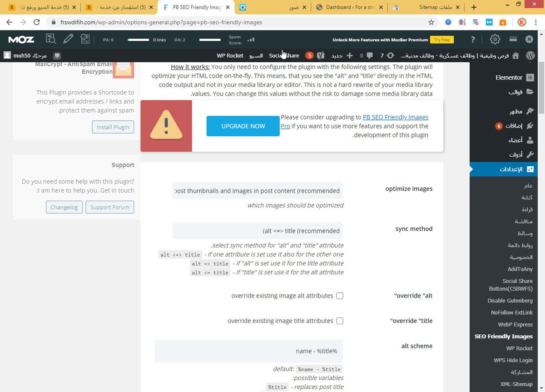Check override existing image title attributes

(339, 321)
